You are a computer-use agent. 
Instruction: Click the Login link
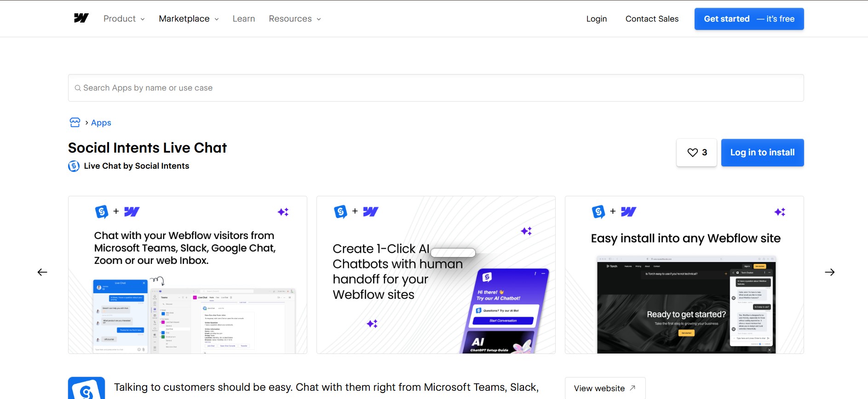pyautogui.click(x=597, y=19)
